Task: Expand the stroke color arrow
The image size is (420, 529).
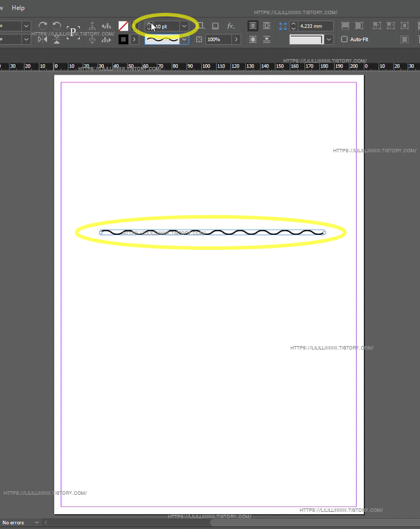Action: [x=135, y=39]
